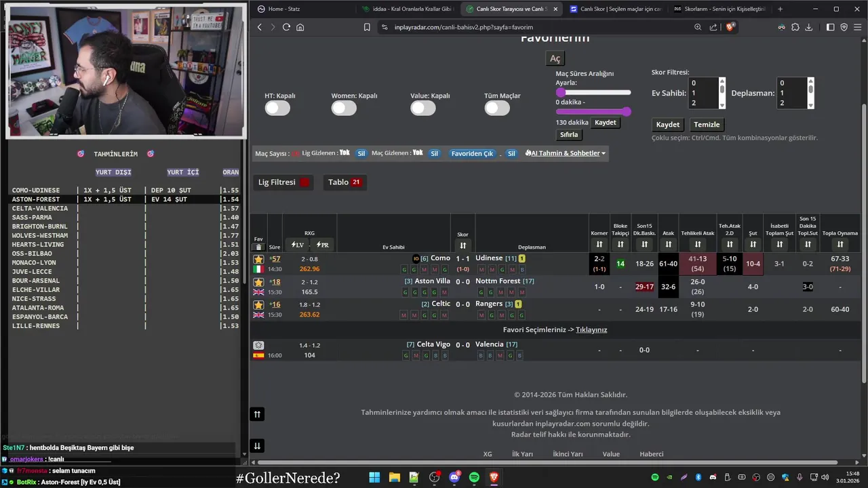
Task: Sort by Tehlikeli Atak column arrows
Action: point(698,245)
